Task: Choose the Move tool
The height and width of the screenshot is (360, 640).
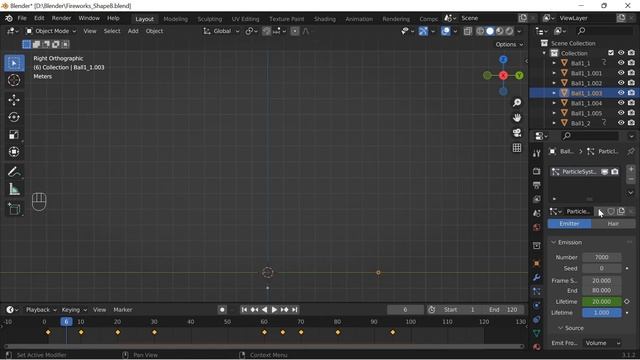Action: [x=14, y=100]
